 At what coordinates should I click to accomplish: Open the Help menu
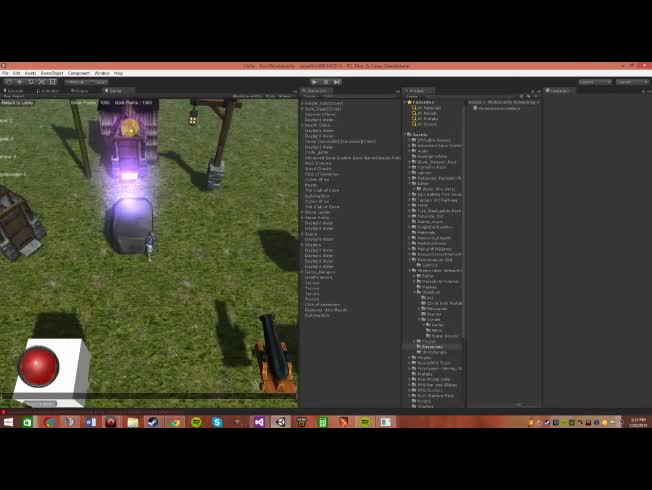(x=119, y=73)
